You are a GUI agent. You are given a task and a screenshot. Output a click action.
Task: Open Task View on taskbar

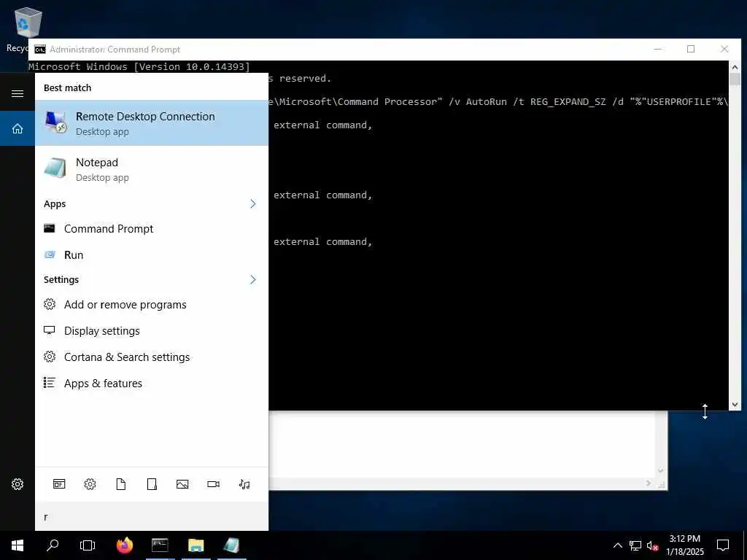click(88, 545)
